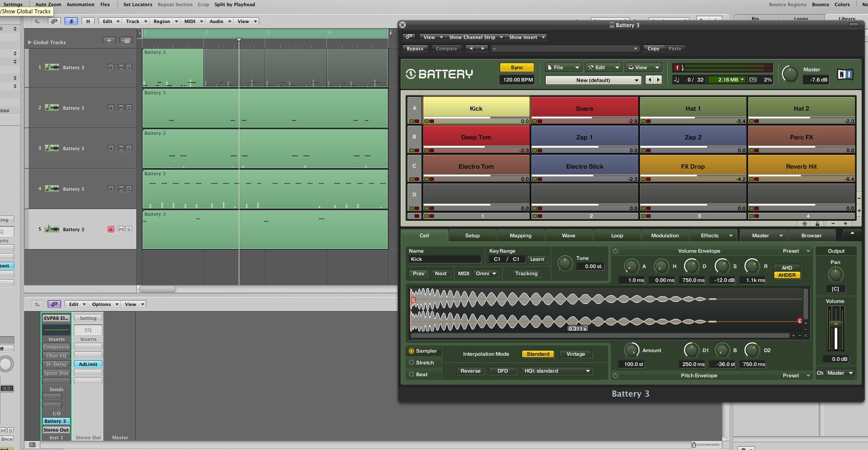This screenshot has height=450, width=868.
Task: Select AHD envelope mode
Action: [787, 268]
